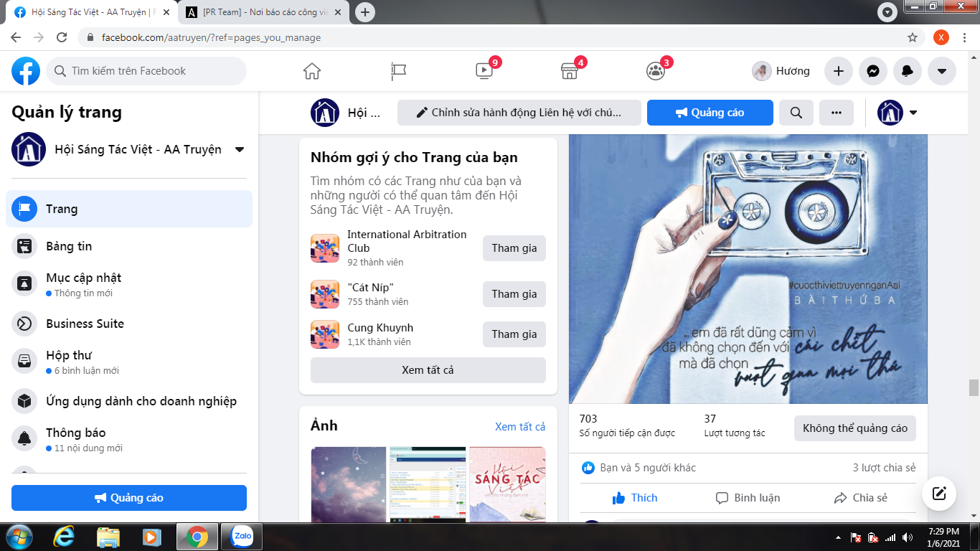The width and height of the screenshot is (980, 551).
Task: Join International Arbitration Club group
Action: pyautogui.click(x=514, y=248)
